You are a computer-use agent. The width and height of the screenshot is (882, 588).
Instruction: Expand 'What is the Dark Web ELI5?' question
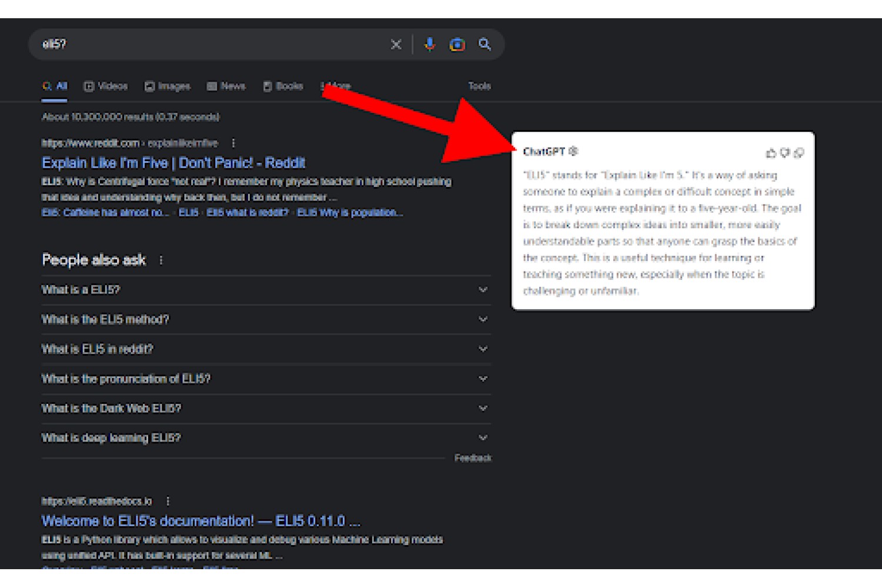266,408
